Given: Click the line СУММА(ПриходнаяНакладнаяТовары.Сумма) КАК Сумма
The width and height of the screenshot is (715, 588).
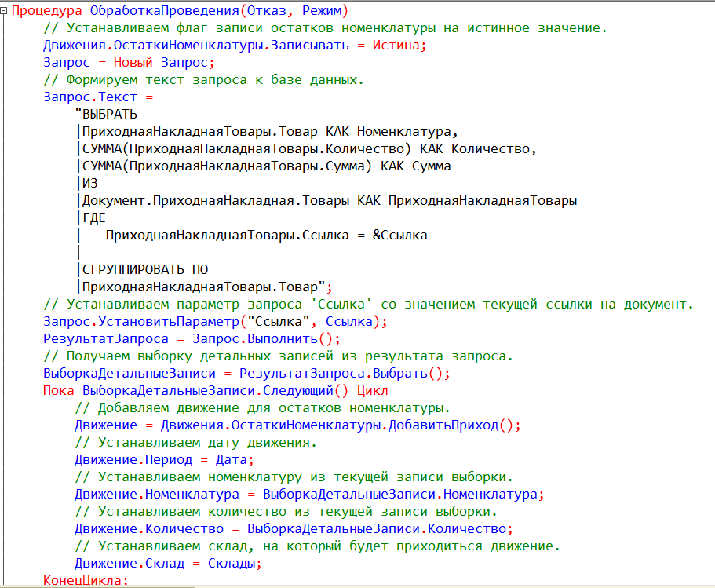Looking at the screenshot, I should pos(264,166).
